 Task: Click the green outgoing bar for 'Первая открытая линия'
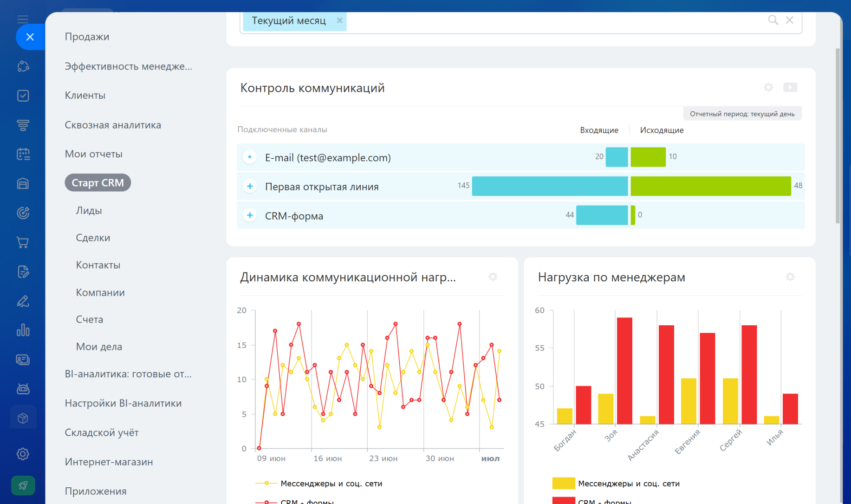coord(711,186)
